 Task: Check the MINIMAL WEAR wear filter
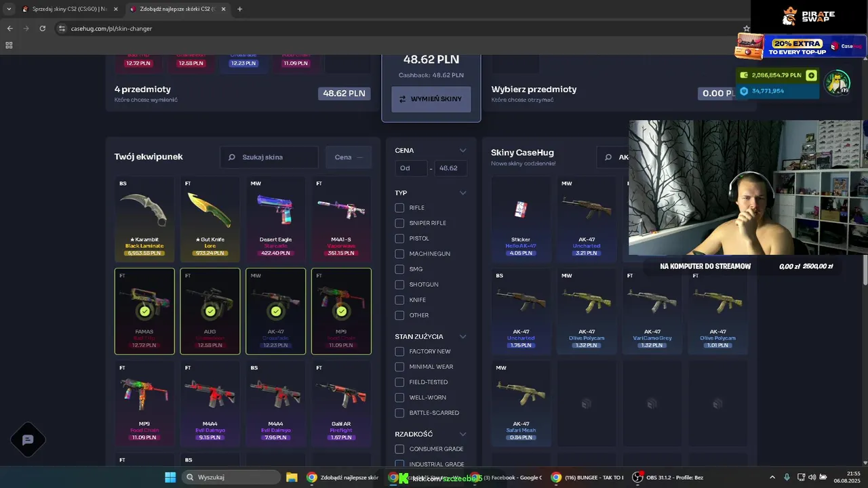click(399, 367)
